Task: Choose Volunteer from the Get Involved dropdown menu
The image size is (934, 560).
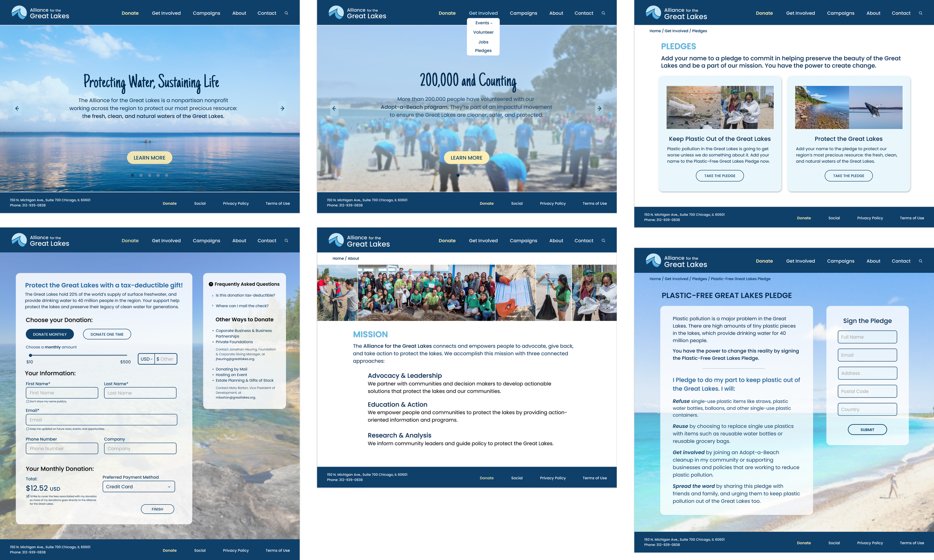Action: point(483,33)
